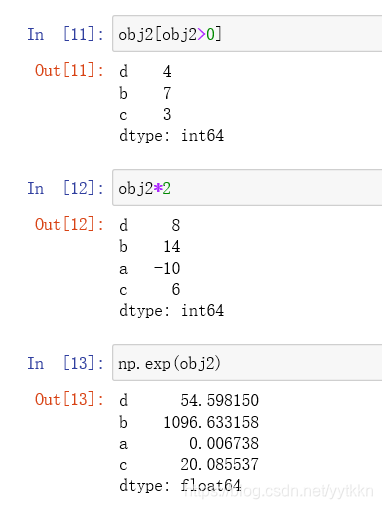382x509 pixels.
Task: Click the value 7 in Out[11]
Action: [167, 93]
